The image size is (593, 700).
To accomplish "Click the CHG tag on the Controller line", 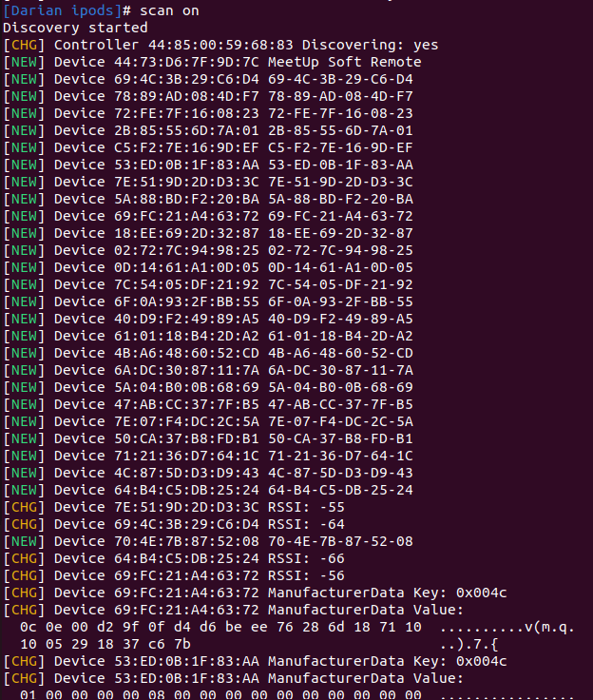I will 24,45.
